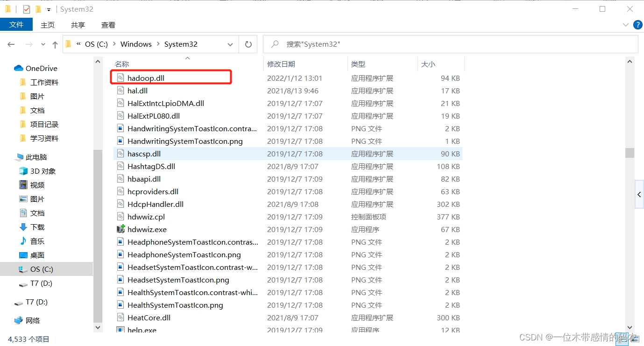644x346 pixels.
Task: Select the hdwwiz.exe application icon
Action: click(x=120, y=229)
